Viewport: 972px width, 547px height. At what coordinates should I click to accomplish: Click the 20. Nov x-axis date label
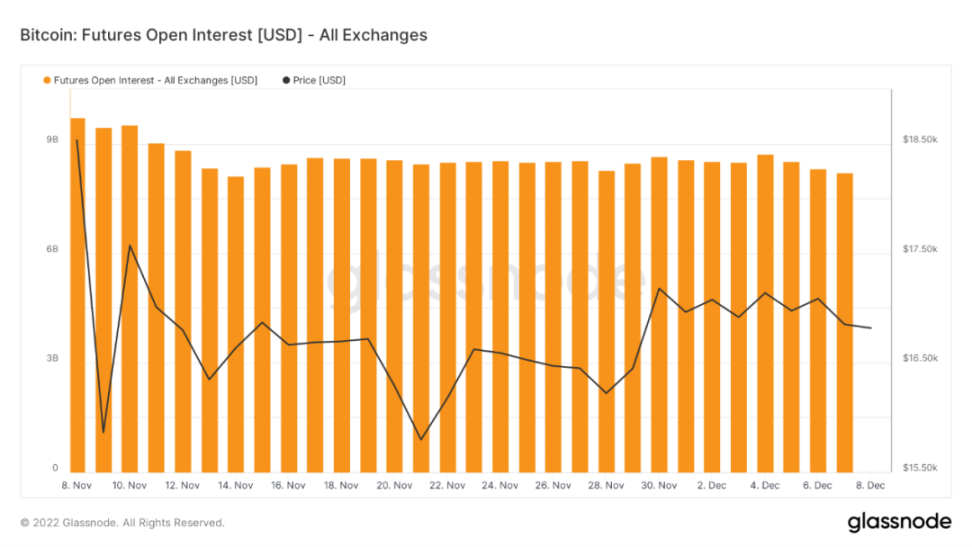[x=394, y=486]
